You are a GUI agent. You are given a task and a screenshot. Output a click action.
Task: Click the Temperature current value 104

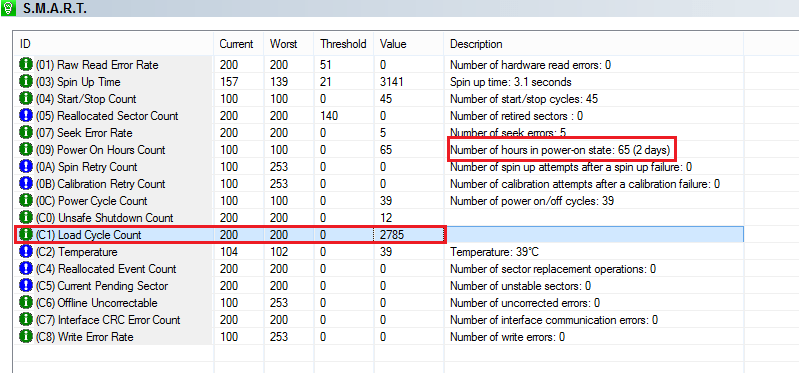point(229,252)
